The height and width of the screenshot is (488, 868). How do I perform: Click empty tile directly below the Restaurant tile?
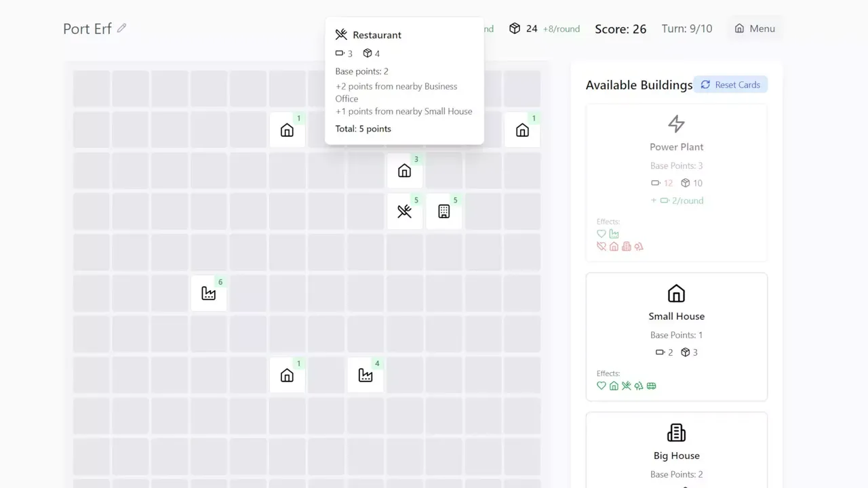tap(405, 252)
